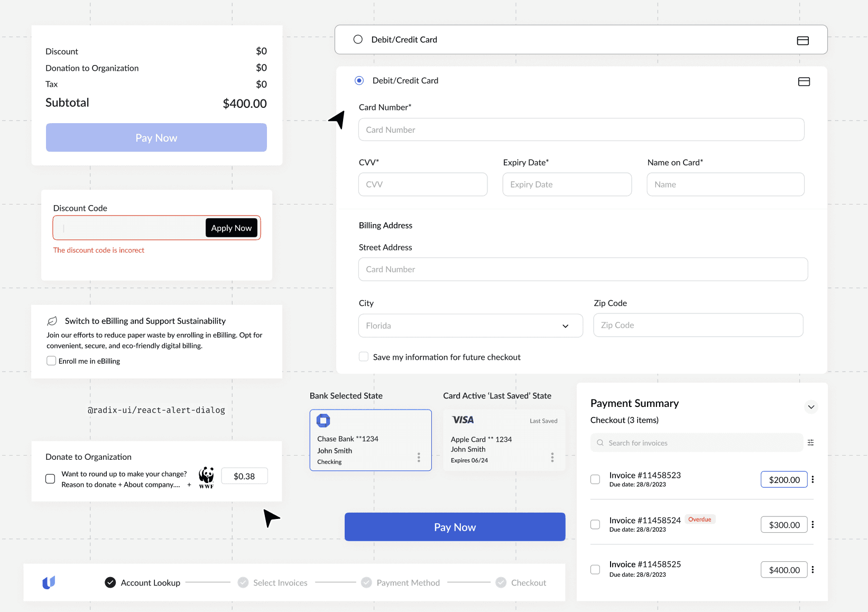Click the Name on Card input field
Screen dimensions: 868x612
(726, 184)
